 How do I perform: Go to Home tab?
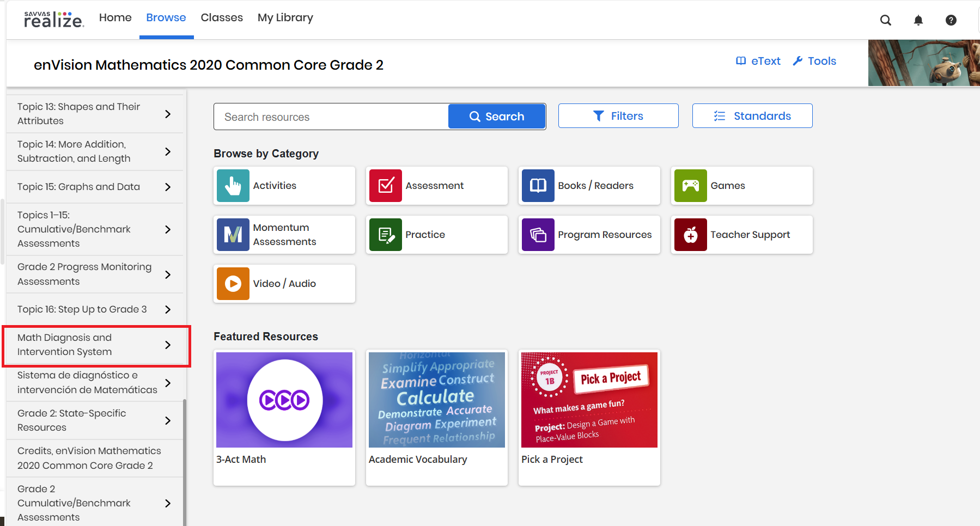coord(115,17)
